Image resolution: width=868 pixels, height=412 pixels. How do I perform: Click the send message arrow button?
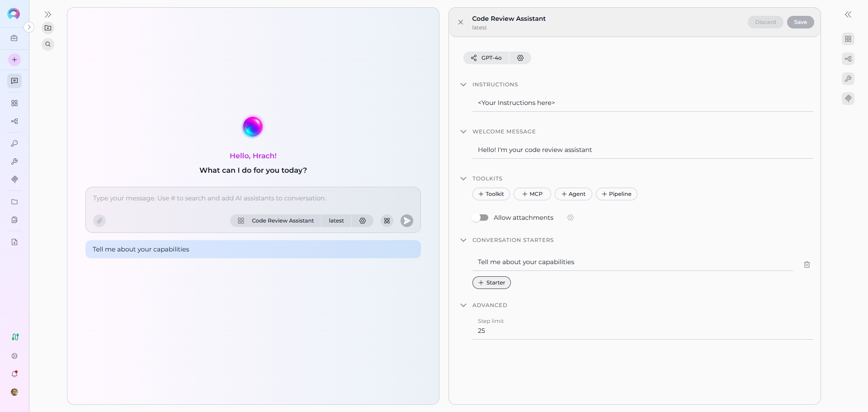(x=406, y=221)
